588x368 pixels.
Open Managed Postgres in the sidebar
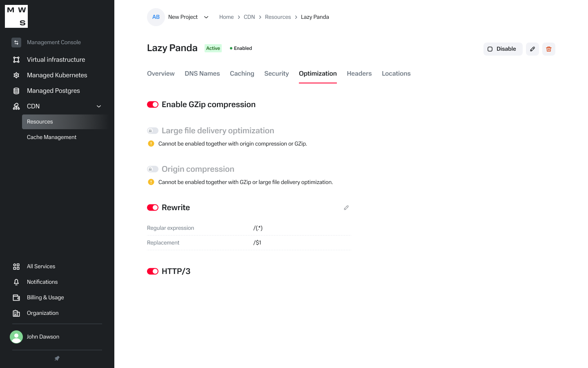(x=53, y=91)
